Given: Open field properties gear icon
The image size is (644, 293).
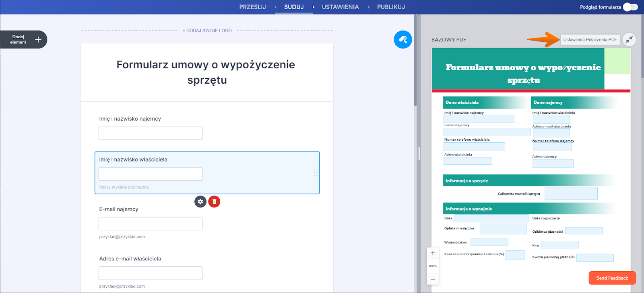Looking at the screenshot, I should point(200,202).
